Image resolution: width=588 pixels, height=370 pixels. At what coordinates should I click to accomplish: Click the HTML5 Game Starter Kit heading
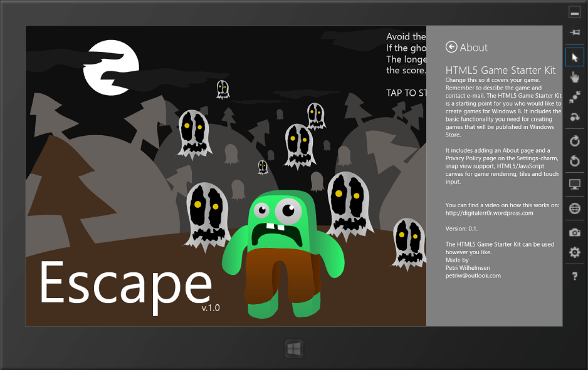coord(500,70)
